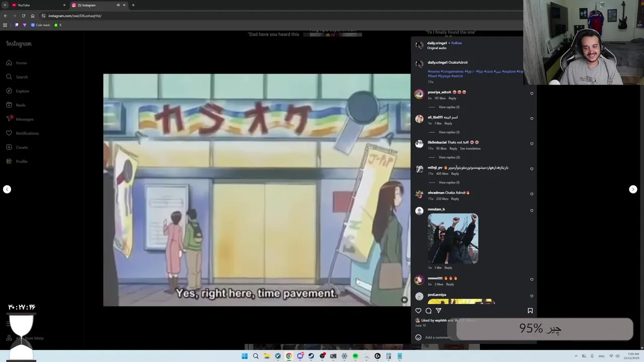The width and height of the screenshot is (644, 362).
Task: Mute the reel audio speaker icon
Action: click(x=405, y=300)
